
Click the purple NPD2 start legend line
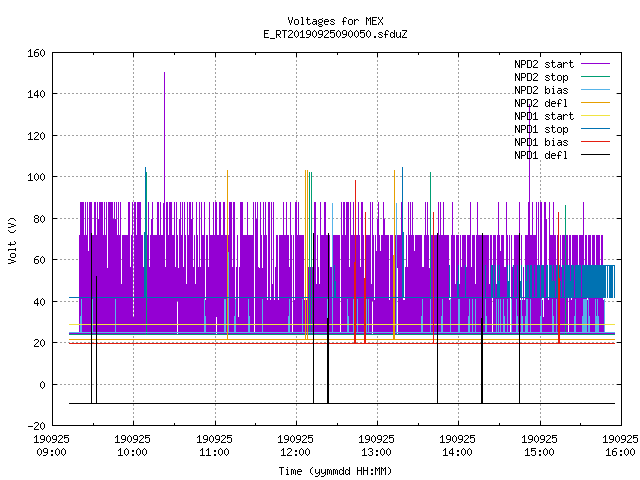click(596, 64)
